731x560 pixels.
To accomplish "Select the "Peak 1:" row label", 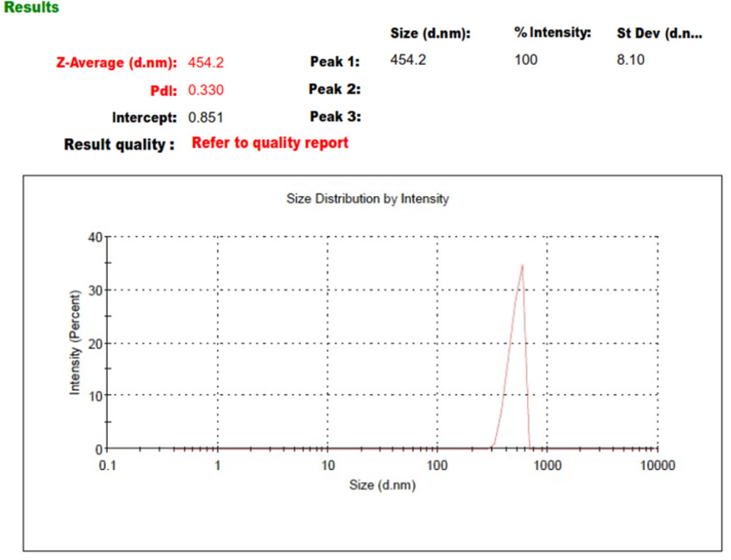I will (335, 62).
